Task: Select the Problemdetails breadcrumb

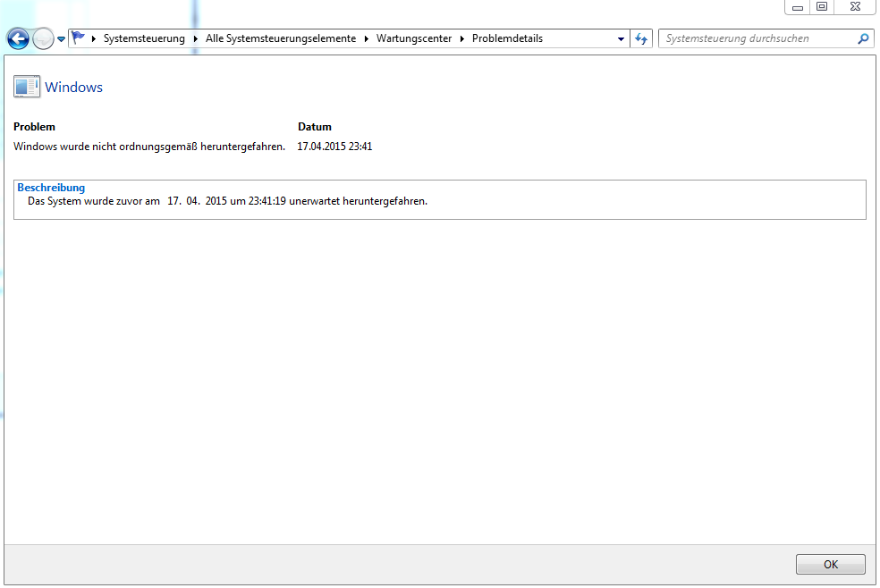Action: click(x=507, y=38)
